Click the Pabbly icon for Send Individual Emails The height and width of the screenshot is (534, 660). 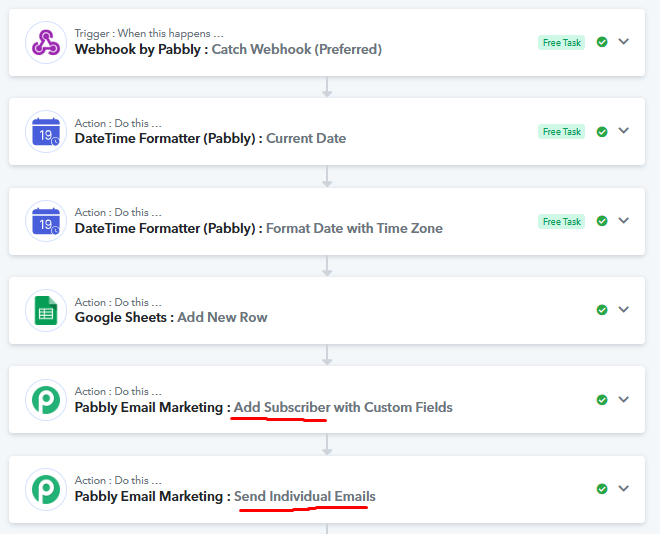[x=45, y=489]
